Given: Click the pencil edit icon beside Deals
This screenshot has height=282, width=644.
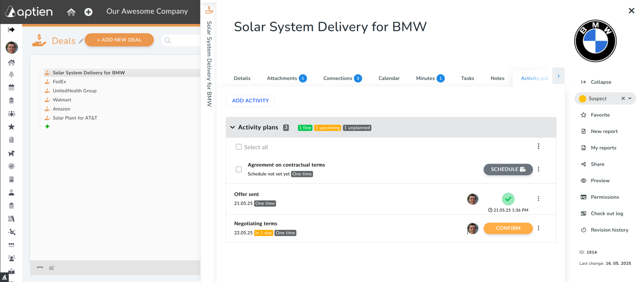Looking at the screenshot, I should point(81,41).
